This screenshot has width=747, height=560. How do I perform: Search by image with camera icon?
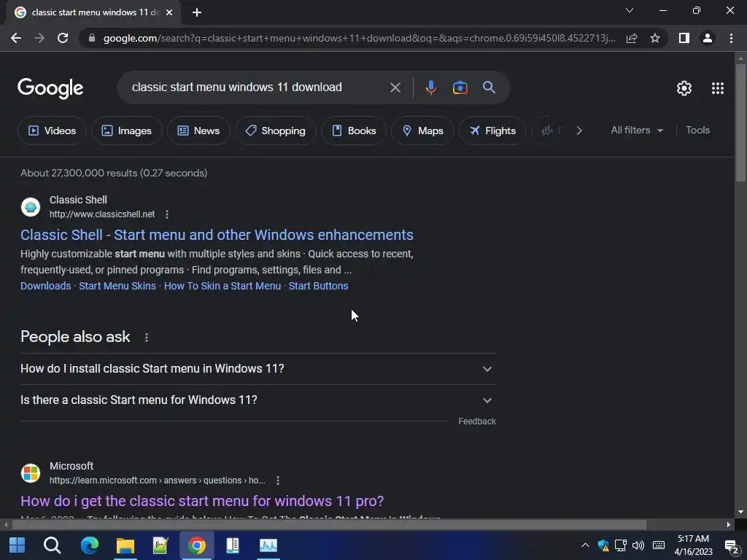460,87
